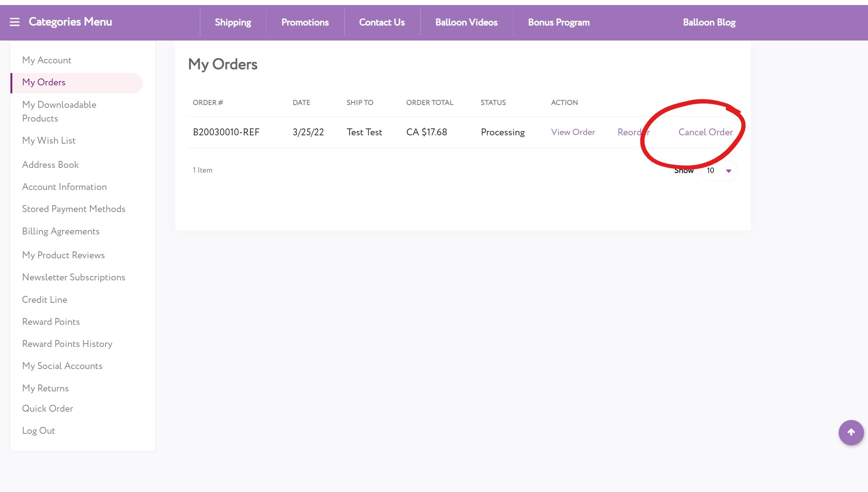Click the hamburger Categories Menu icon
This screenshot has height=492, width=868.
[x=14, y=22]
